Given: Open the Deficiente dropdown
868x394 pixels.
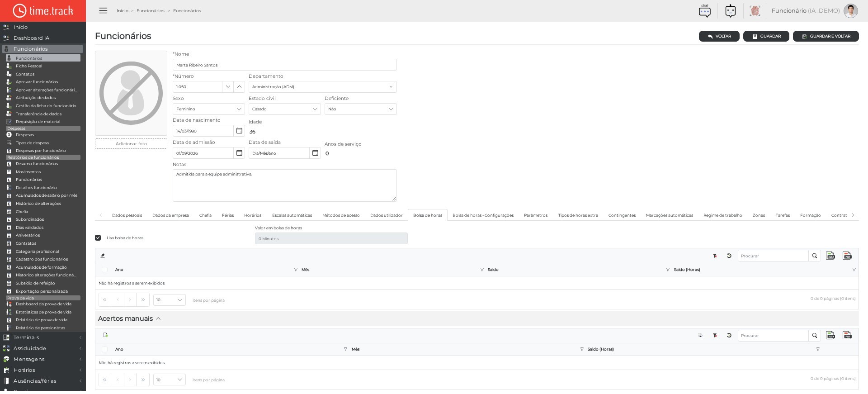Looking at the screenshot, I should [x=360, y=109].
